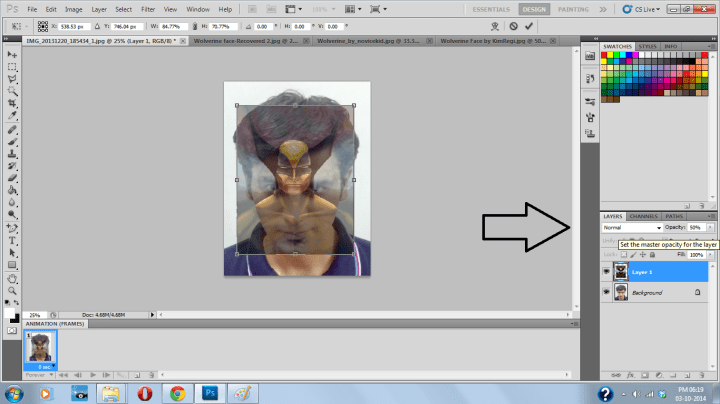
Task: Switch to Wolverine_by_novicekid.jpg document tab
Action: 368,41
